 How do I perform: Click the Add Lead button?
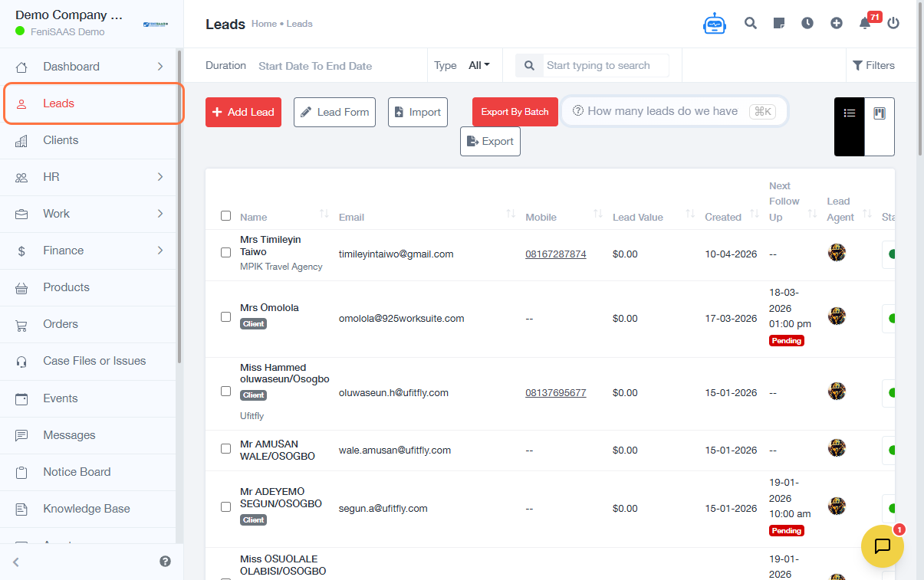pos(243,112)
